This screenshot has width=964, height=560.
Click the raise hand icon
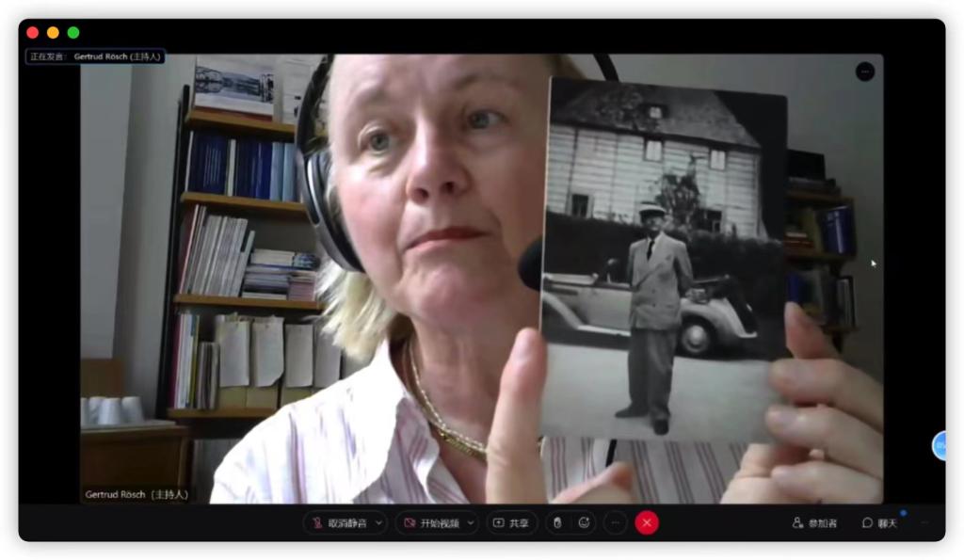pyautogui.click(x=557, y=523)
